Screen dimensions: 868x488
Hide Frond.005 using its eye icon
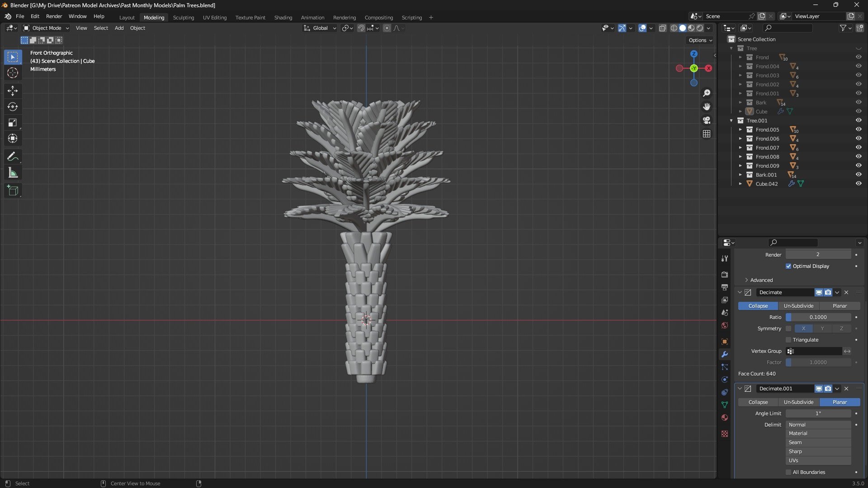click(859, 130)
